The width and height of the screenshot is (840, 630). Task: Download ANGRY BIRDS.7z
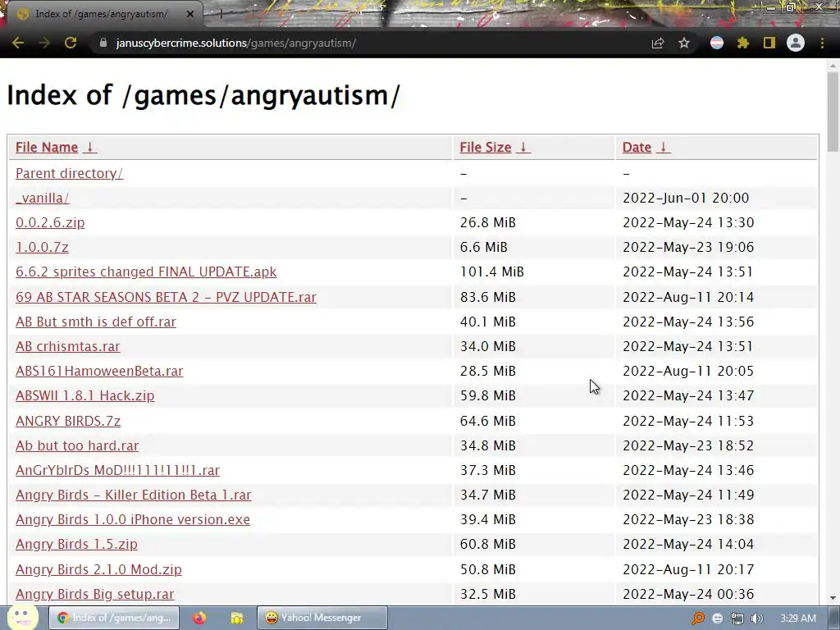[x=68, y=421]
